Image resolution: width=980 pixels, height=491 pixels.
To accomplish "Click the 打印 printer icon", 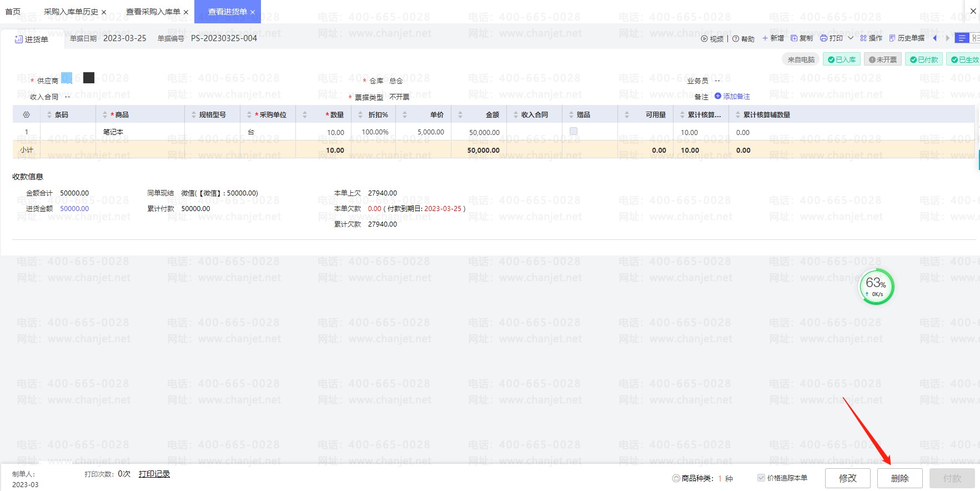I will pos(824,38).
